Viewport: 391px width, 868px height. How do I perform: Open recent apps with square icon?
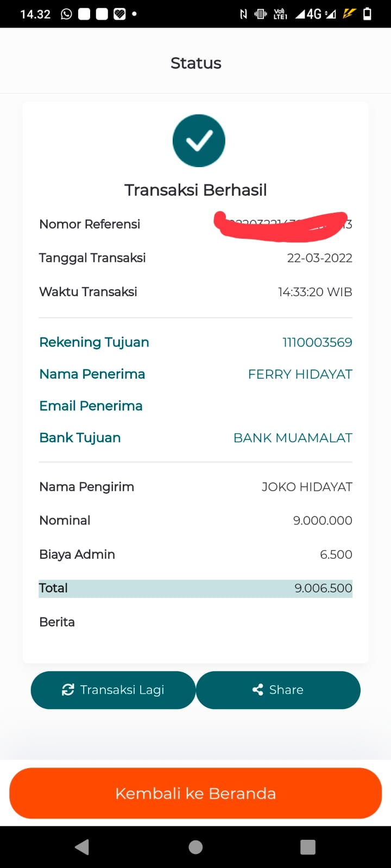pos(308,847)
